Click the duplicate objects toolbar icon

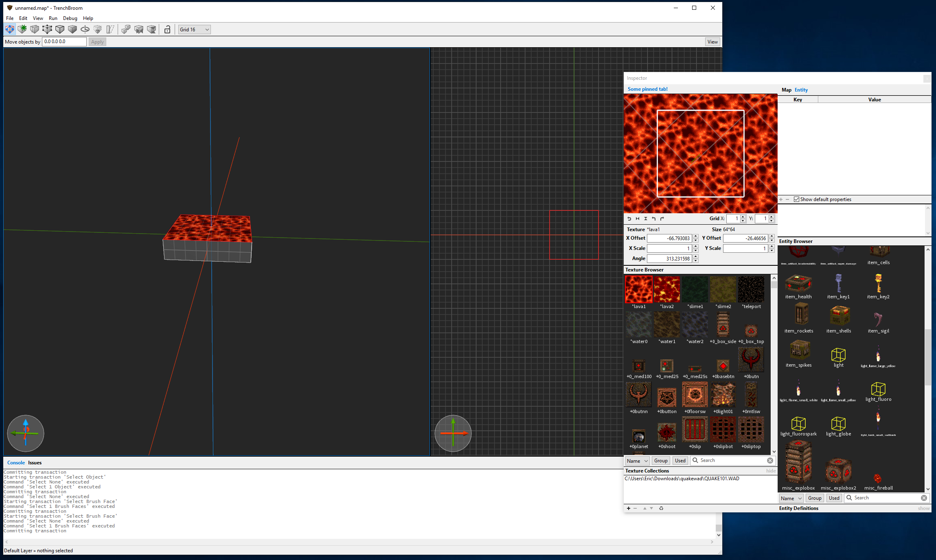click(x=126, y=29)
